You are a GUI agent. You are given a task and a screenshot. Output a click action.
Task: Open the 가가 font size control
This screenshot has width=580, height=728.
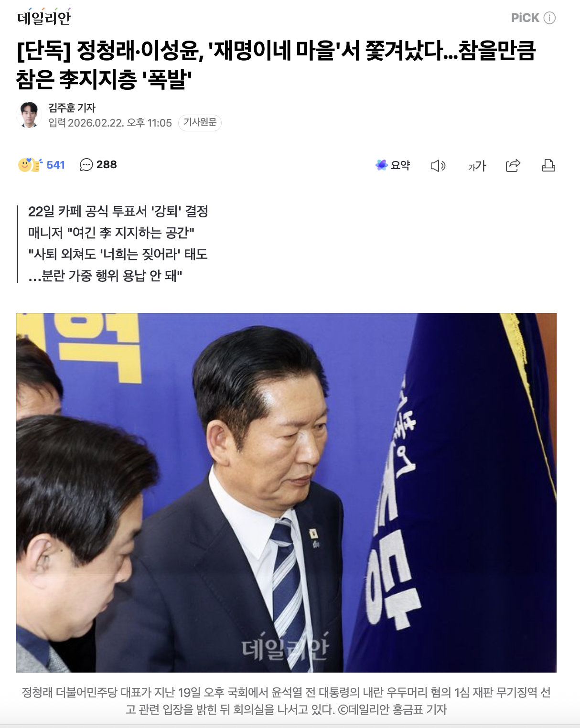click(x=476, y=166)
